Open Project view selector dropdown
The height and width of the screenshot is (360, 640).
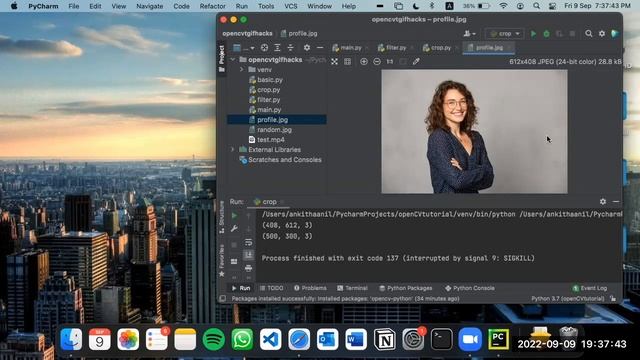click(x=243, y=48)
